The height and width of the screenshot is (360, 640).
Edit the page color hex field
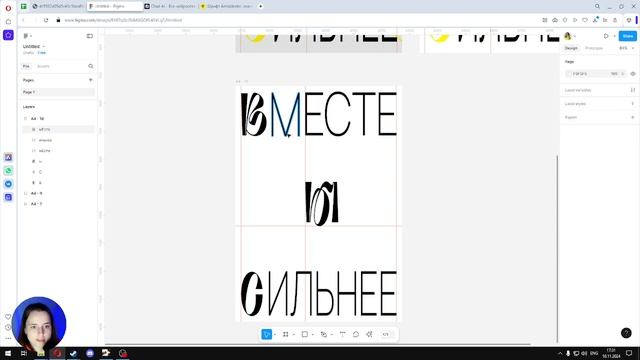click(580, 74)
